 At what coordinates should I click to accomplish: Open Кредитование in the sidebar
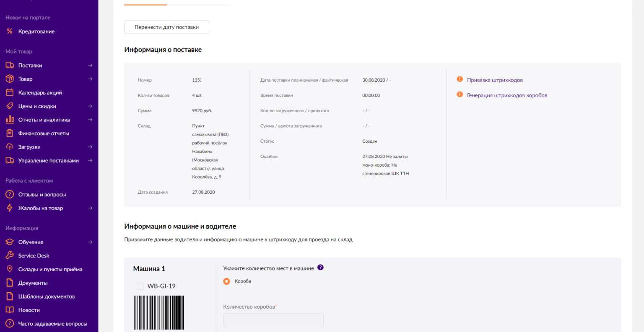point(36,31)
